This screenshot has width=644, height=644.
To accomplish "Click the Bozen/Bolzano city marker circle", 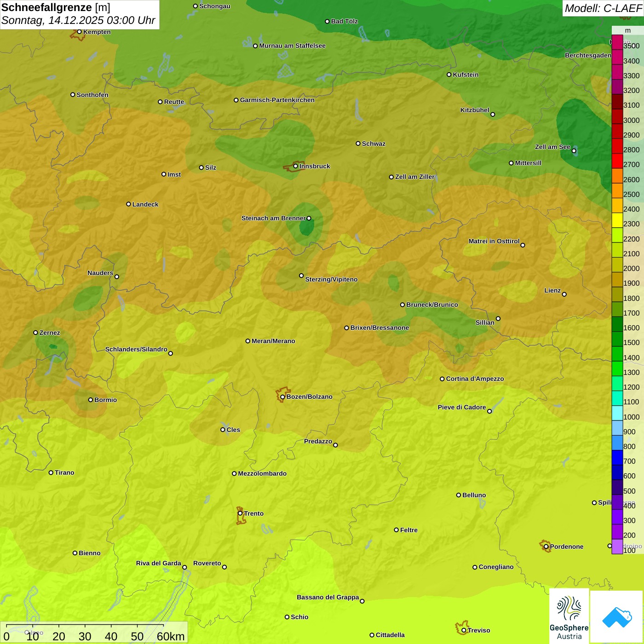I will [282, 397].
